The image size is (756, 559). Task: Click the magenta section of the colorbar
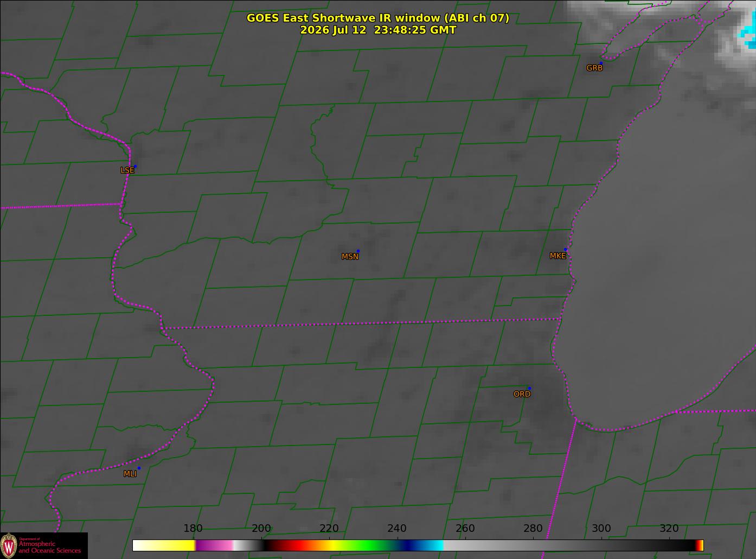[214, 545]
